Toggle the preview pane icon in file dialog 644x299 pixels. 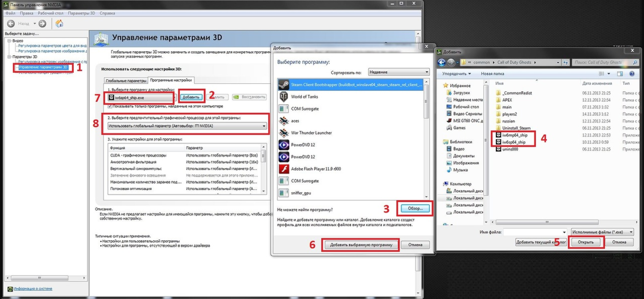coord(620,74)
